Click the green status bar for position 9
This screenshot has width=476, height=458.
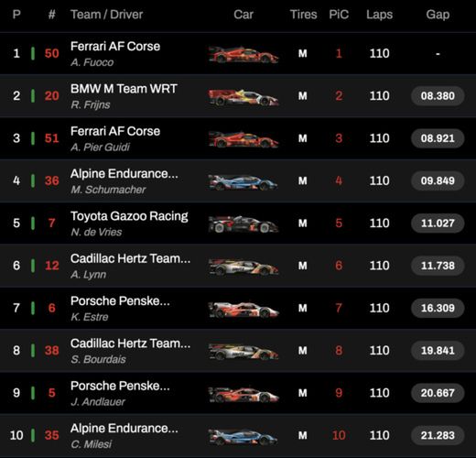[x=33, y=393]
